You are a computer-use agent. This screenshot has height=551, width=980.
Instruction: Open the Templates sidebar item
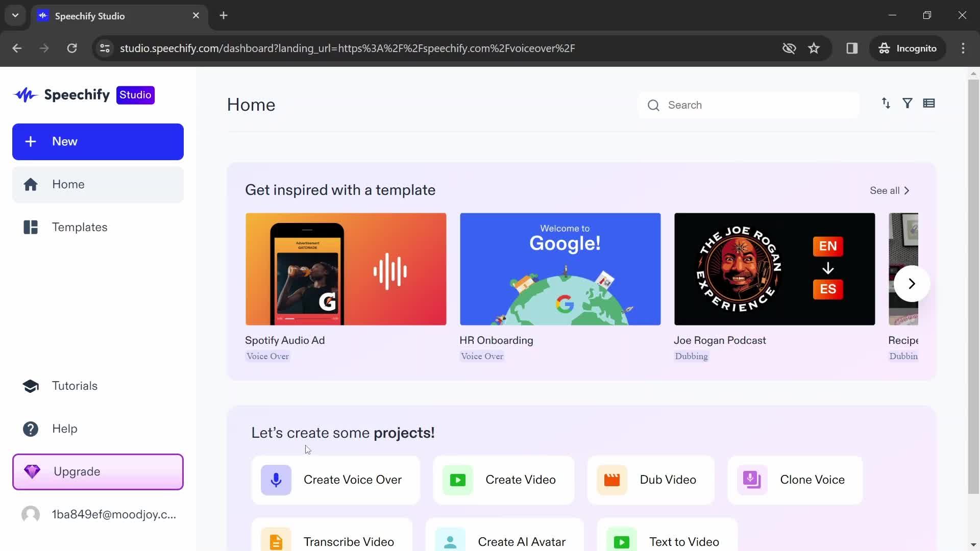click(98, 228)
